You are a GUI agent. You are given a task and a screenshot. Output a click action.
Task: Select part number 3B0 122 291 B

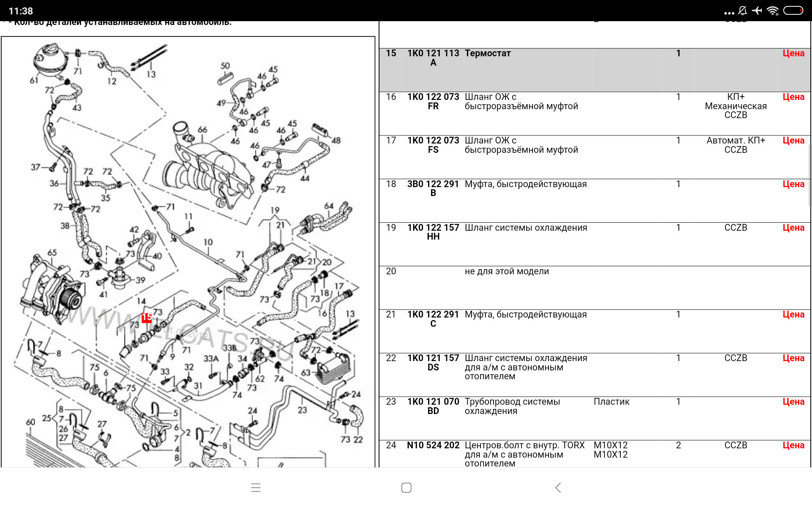pyautogui.click(x=433, y=188)
